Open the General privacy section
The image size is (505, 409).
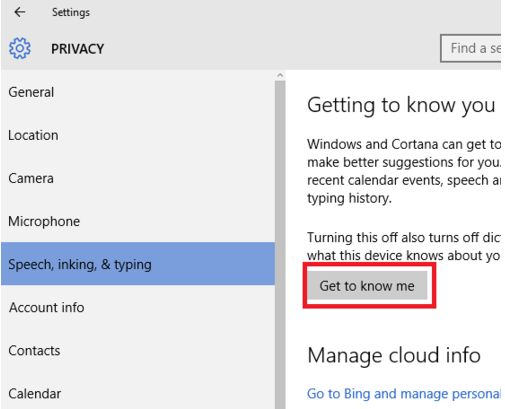click(138, 92)
